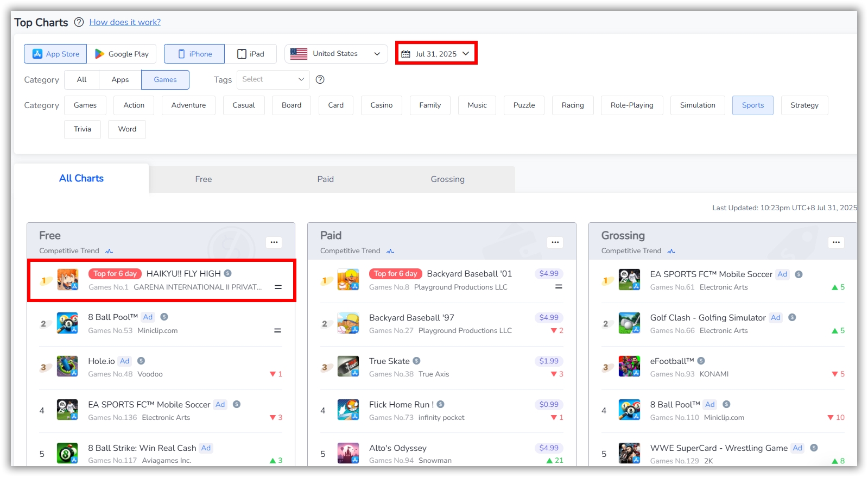Image resolution: width=868 pixels, height=477 pixels.
Task: Choose the Action subcategory
Action: point(134,105)
